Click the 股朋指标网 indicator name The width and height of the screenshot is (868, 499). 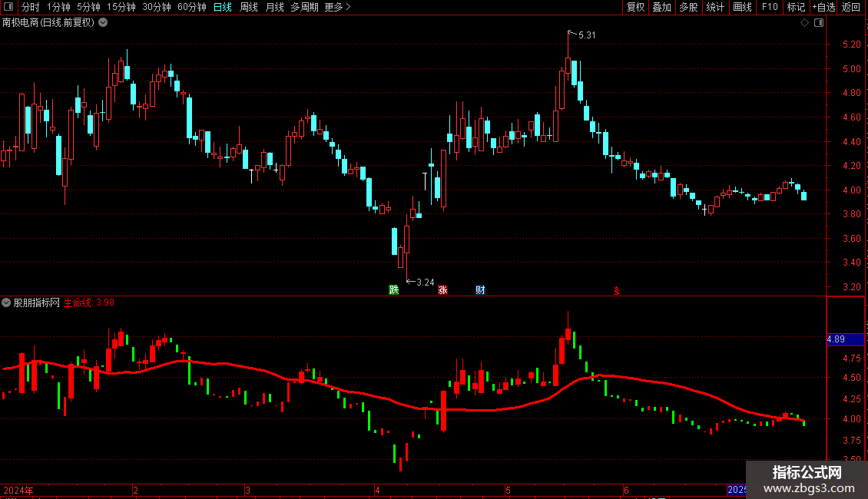pos(37,302)
